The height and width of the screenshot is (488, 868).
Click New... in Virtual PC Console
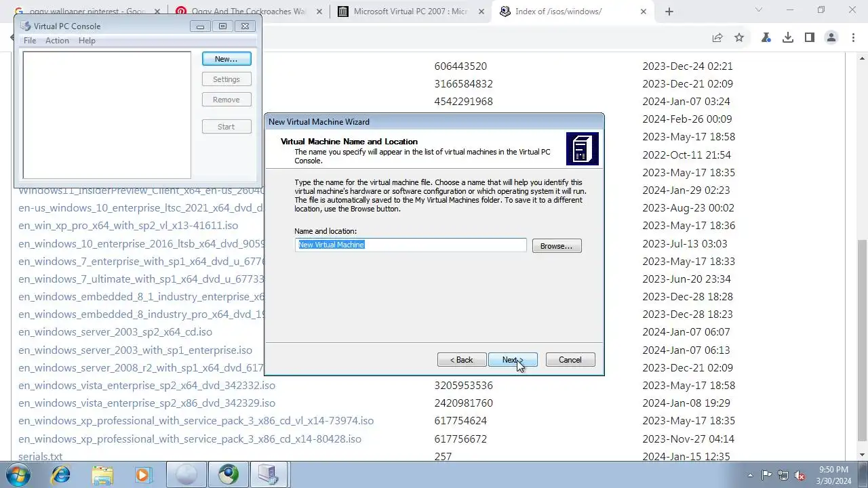click(226, 59)
